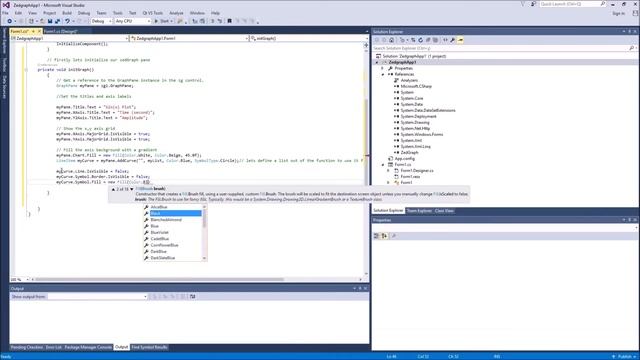640x360 pixels.
Task: Click the Show All Files icon in Solution Explorer
Action: [x=435, y=40]
